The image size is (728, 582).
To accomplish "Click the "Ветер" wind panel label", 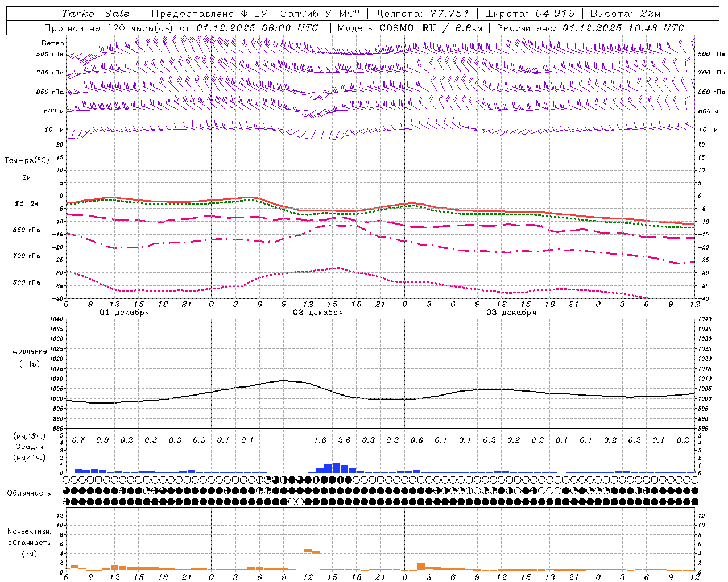I will [53, 43].
